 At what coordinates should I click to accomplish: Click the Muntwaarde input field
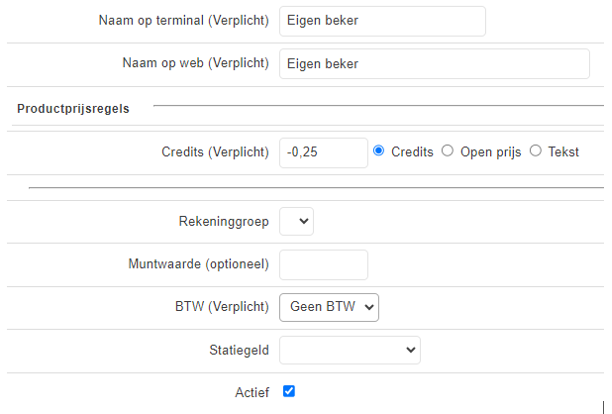click(x=323, y=265)
